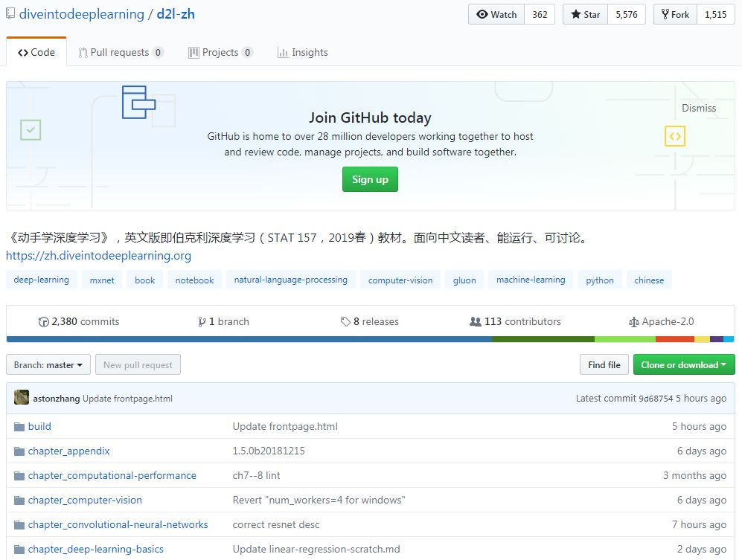Open the Branch: master dropdown

pos(48,364)
